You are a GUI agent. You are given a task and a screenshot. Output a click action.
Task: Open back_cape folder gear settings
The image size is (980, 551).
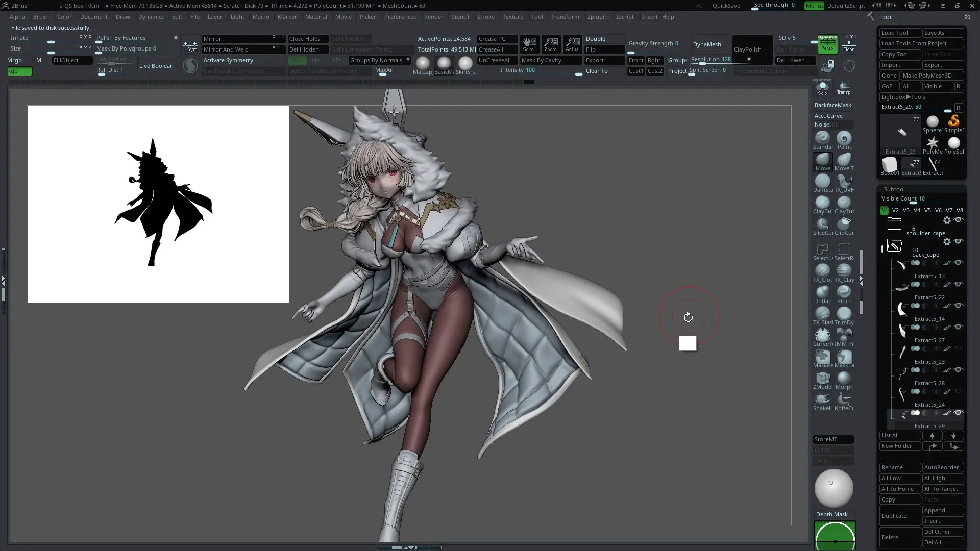click(x=947, y=242)
